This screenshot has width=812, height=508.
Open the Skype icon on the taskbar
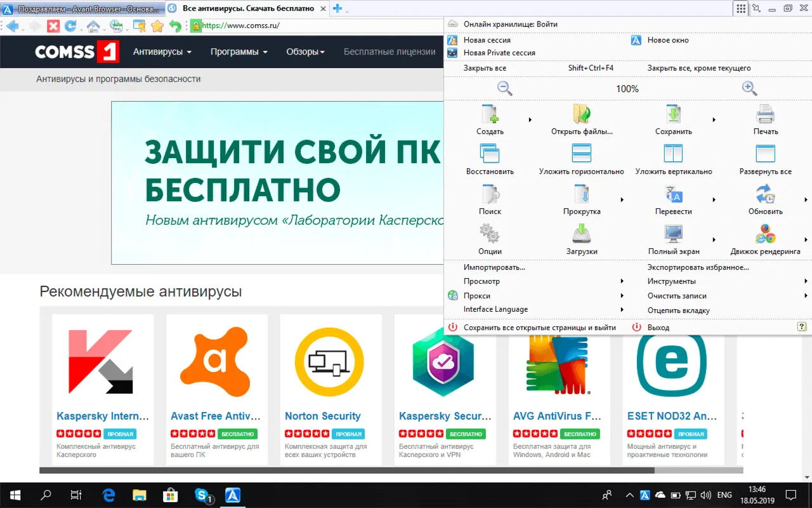tap(203, 495)
